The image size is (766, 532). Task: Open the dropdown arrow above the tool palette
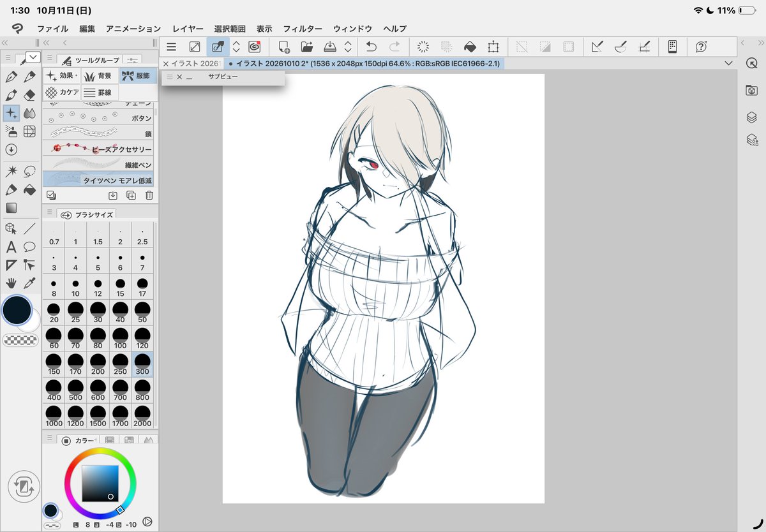(33, 57)
